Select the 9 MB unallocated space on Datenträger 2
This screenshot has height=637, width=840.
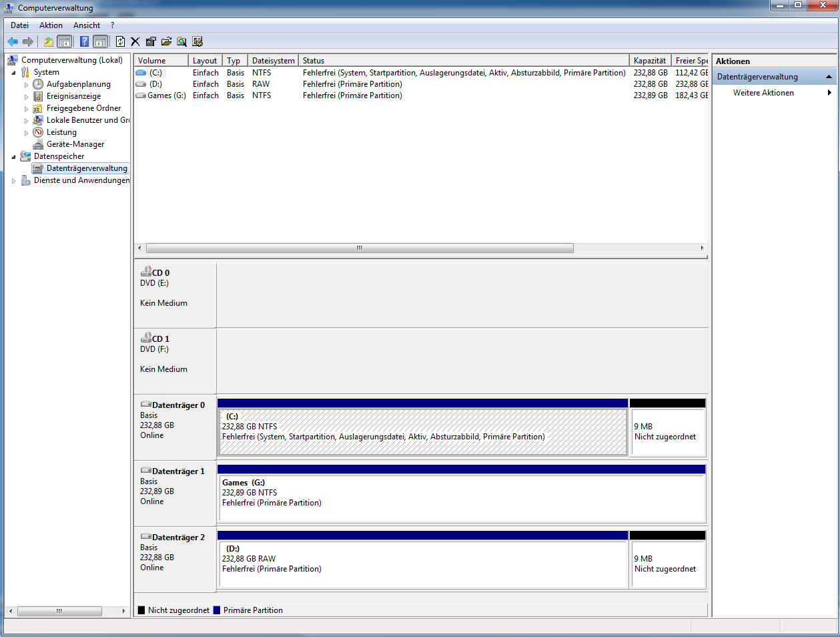[x=667, y=564]
